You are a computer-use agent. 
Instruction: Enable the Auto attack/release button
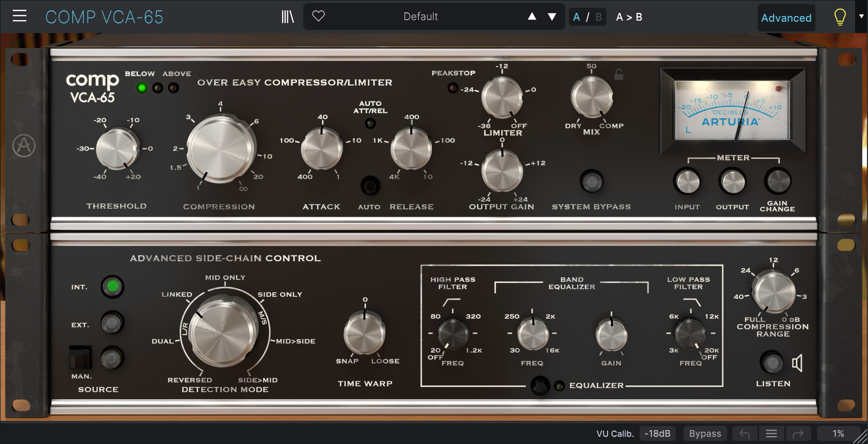click(x=370, y=185)
